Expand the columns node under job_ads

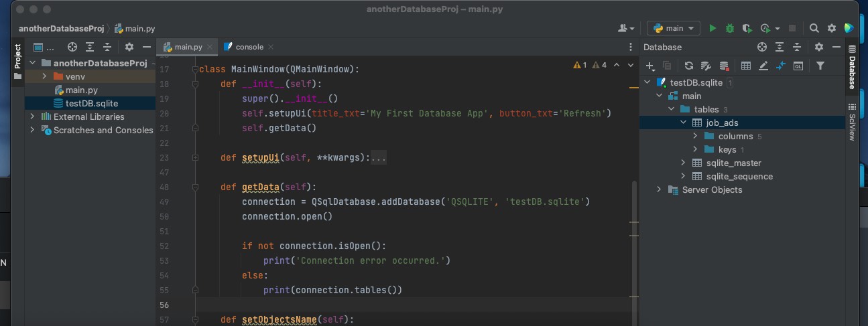coord(696,136)
